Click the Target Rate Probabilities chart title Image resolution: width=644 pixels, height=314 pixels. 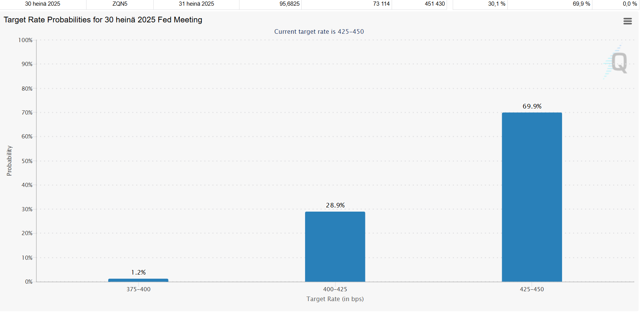[103, 20]
